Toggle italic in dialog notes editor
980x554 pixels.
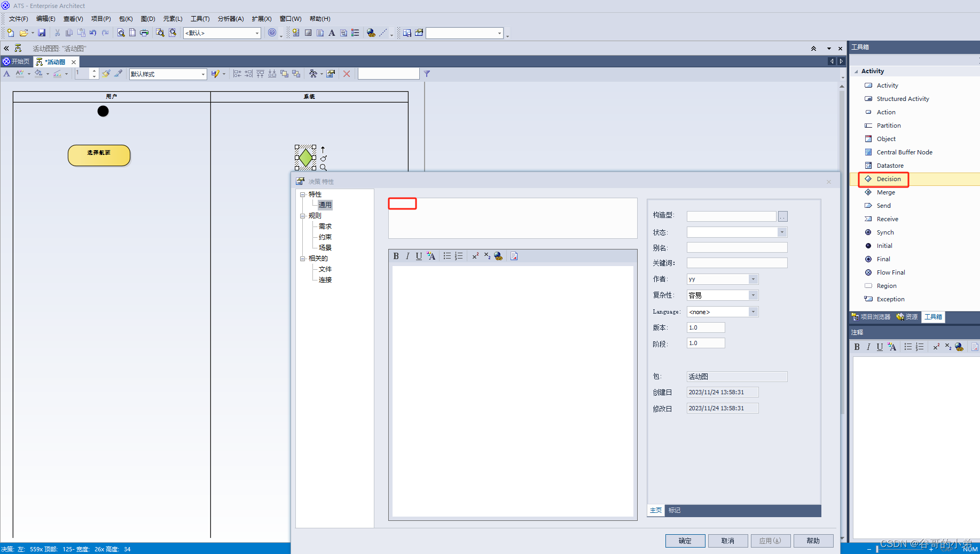407,256
